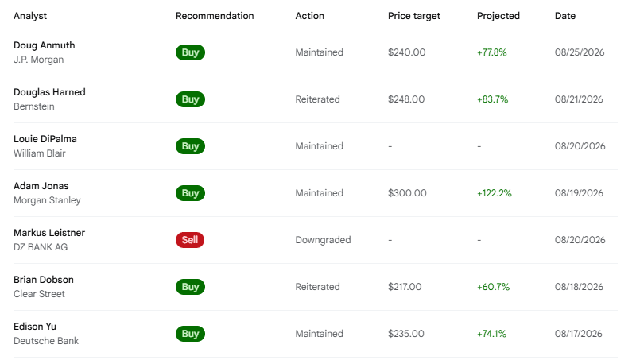
Task: Click the Buy badge for Edison Yu
Action: [x=190, y=334]
